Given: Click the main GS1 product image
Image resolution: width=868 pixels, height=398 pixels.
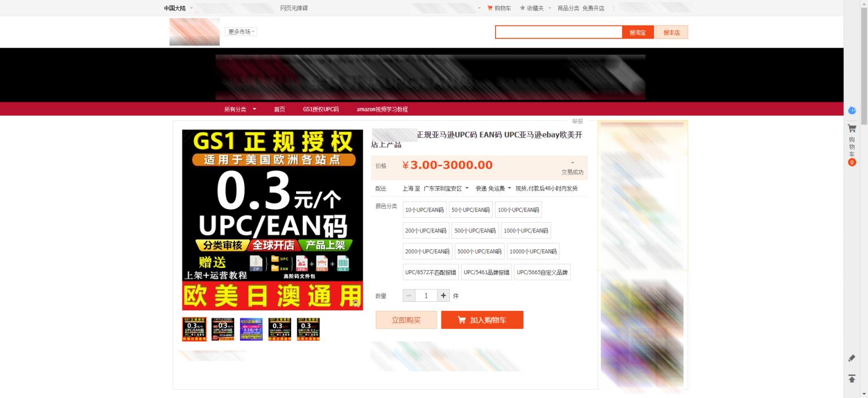Looking at the screenshot, I should point(272,220).
